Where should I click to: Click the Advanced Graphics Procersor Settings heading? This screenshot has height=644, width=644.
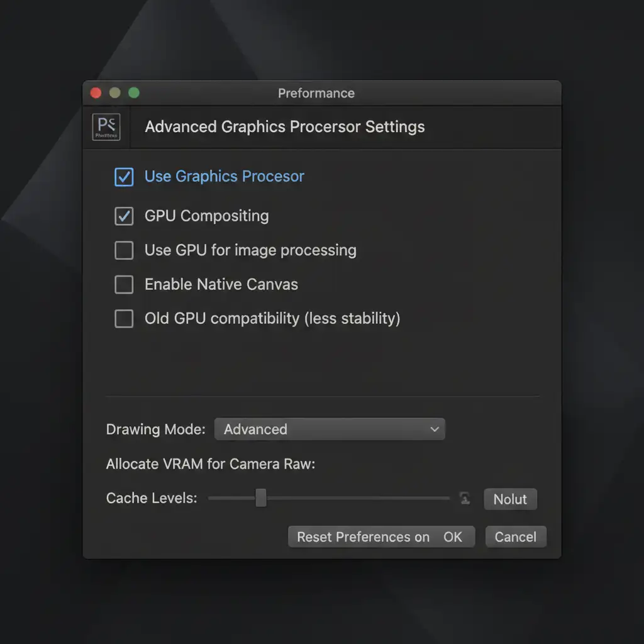click(284, 126)
